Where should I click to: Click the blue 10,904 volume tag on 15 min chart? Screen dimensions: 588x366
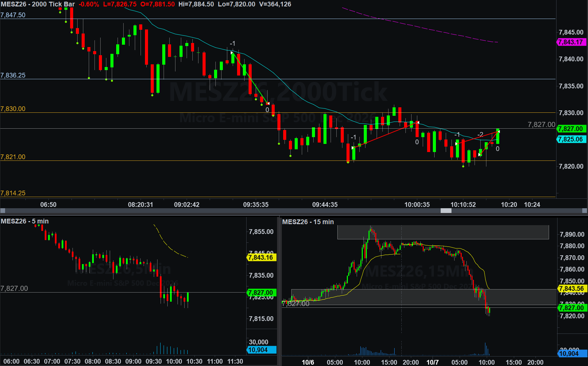click(x=572, y=353)
